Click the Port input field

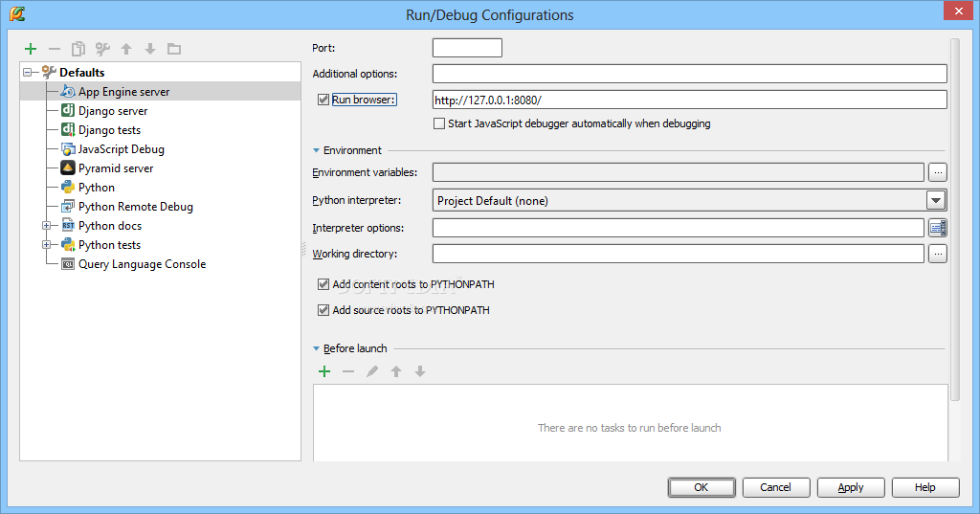467,48
